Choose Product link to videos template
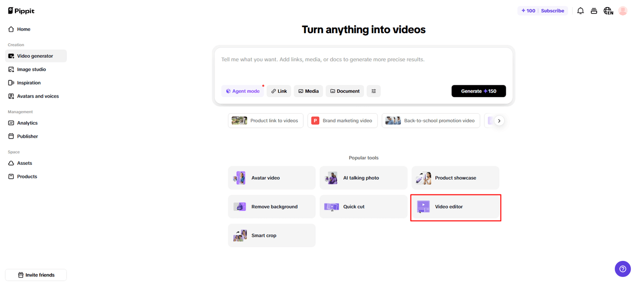The height and width of the screenshot is (289, 644). point(266,121)
